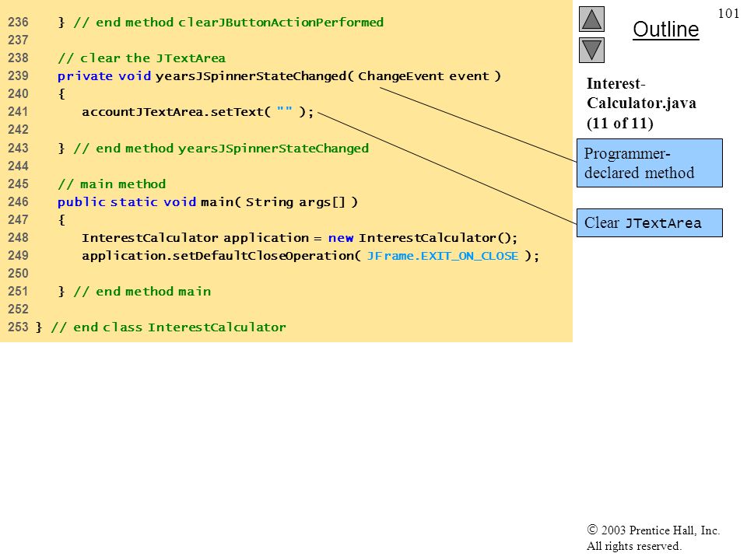This screenshot has height=560, width=747.
Task: Click the page number 101
Action: 728,13
